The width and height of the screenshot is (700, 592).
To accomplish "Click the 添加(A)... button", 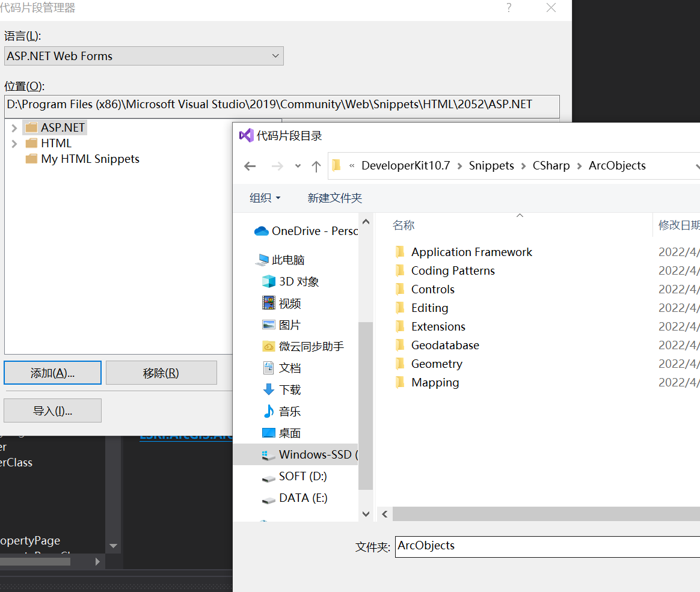I will coord(53,373).
